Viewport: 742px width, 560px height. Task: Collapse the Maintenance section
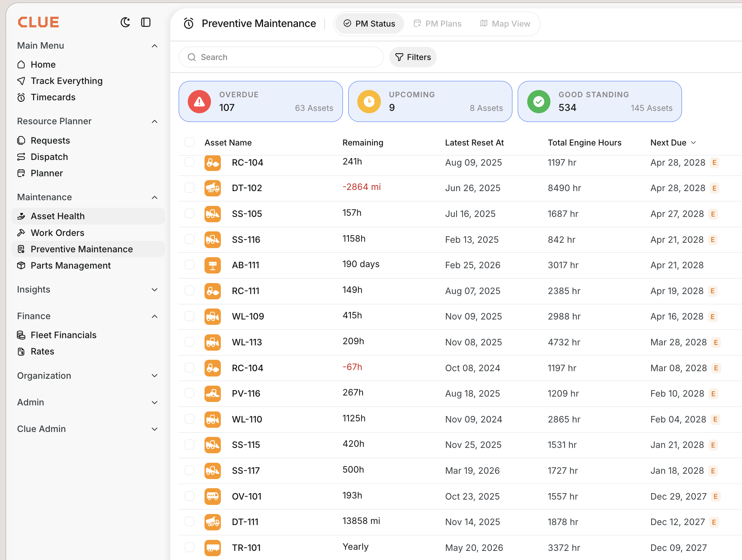[155, 198]
